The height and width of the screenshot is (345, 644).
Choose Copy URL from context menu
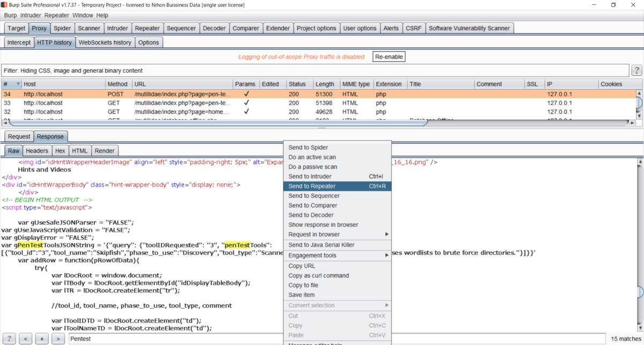(x=338, y=266)
